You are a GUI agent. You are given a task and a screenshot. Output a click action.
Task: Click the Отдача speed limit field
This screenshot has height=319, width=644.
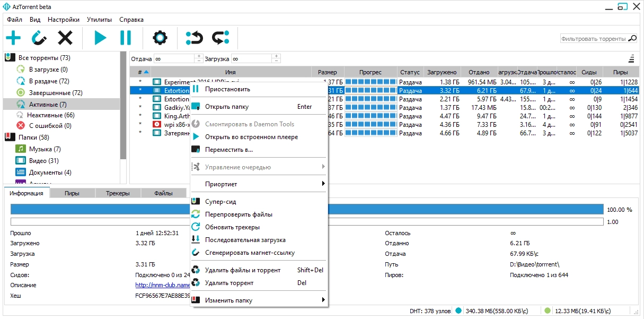[174, 59]
